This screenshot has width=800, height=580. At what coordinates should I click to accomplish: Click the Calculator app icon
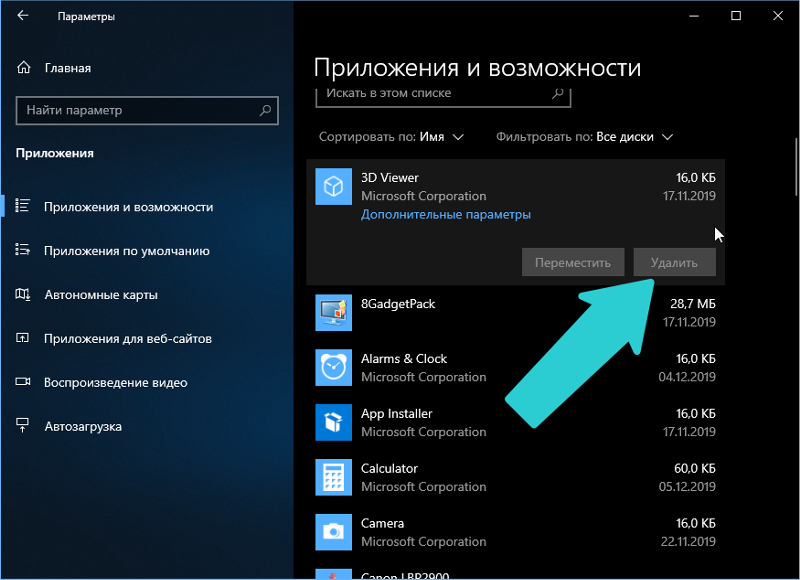[333, 477]
